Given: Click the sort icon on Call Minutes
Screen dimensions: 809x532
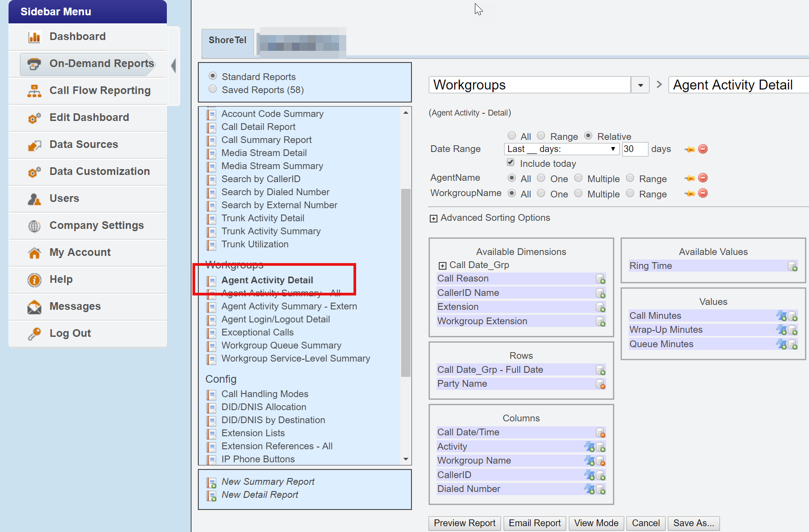Looking at the screenshot, I should 781,316.
